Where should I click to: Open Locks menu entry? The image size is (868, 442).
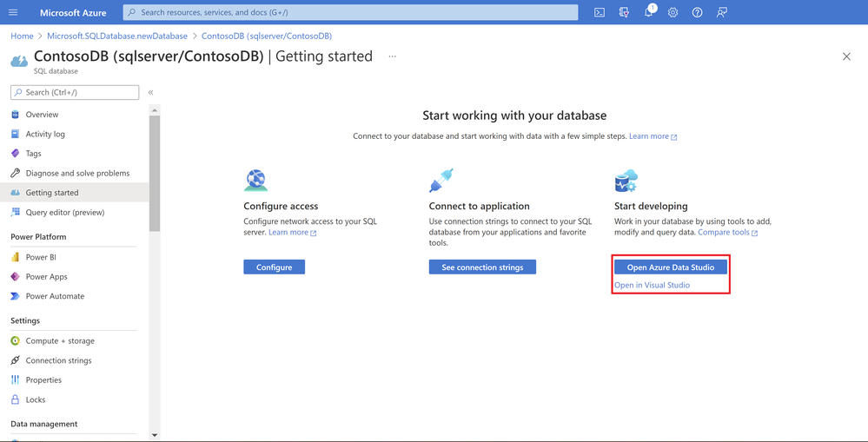(x=36, y=399)
